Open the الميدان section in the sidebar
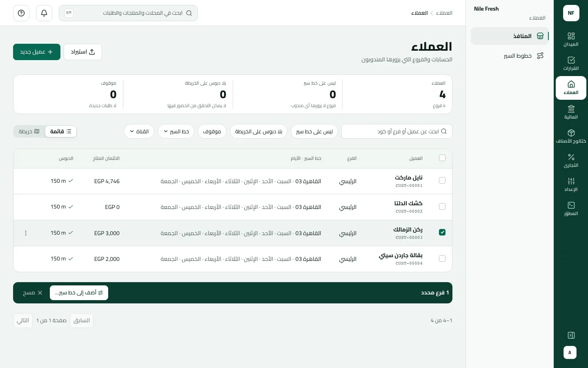The image size is (588, 368). [571, 39]
